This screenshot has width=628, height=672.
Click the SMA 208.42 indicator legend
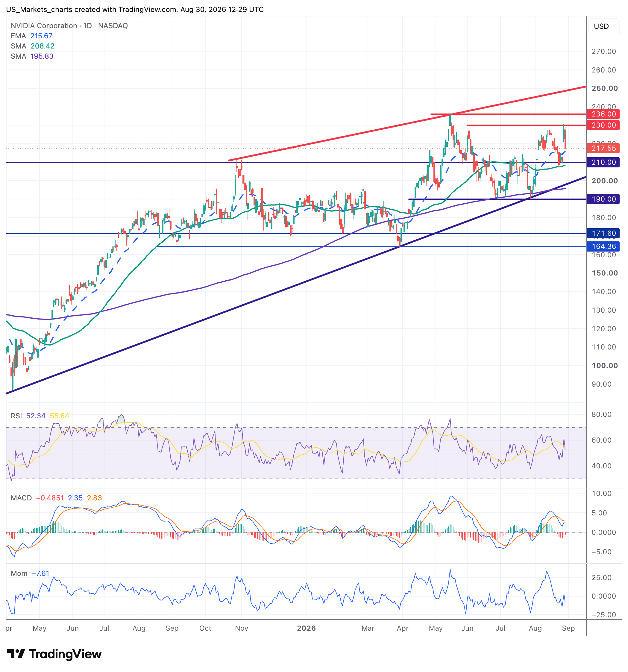tap(32, 46)
